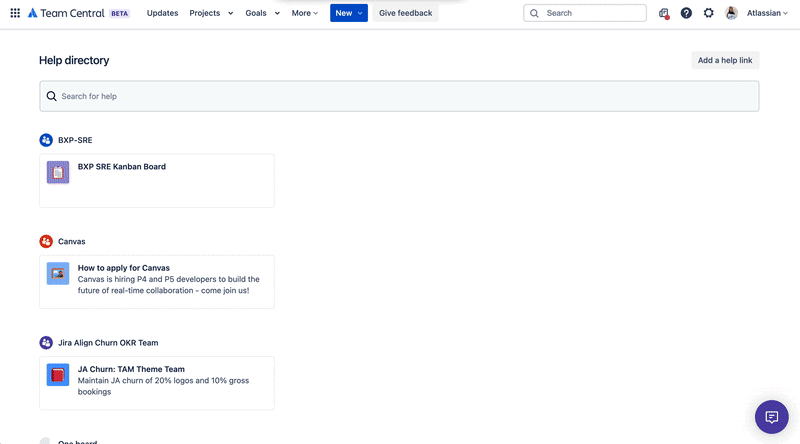The image size is (800, 444).
Task: Expand the Projects dropdown chevron
Action: click(x=231, y=13)
